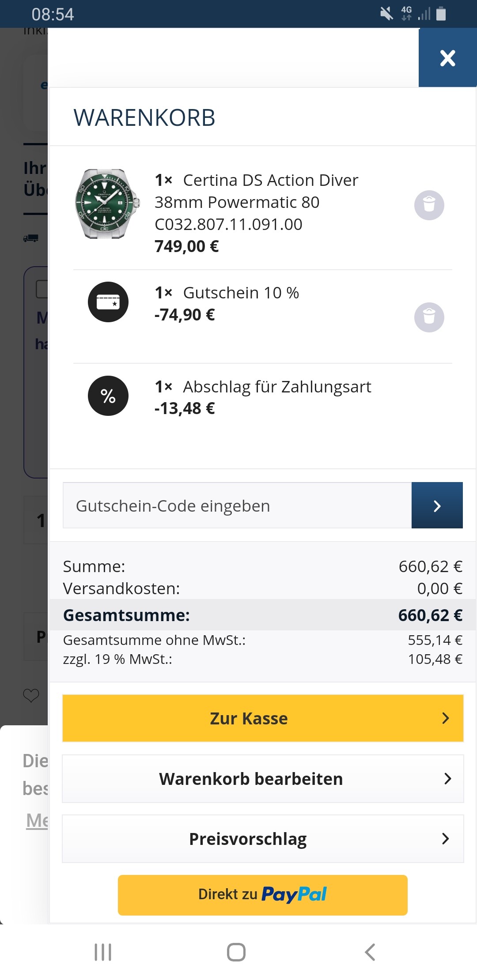Tap the wishlist heart icon behind overlay
Image resolution: width=477 pixels, height=980 pixels.
31,695
